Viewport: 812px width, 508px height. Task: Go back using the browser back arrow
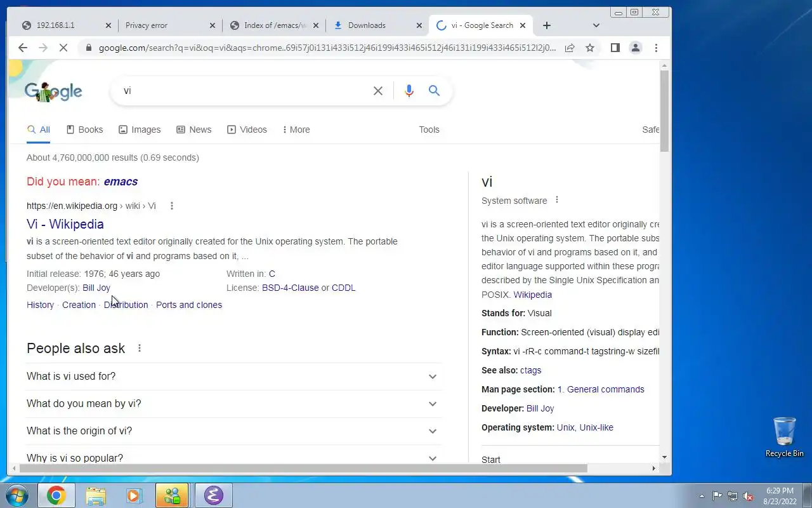click(23, 48)
